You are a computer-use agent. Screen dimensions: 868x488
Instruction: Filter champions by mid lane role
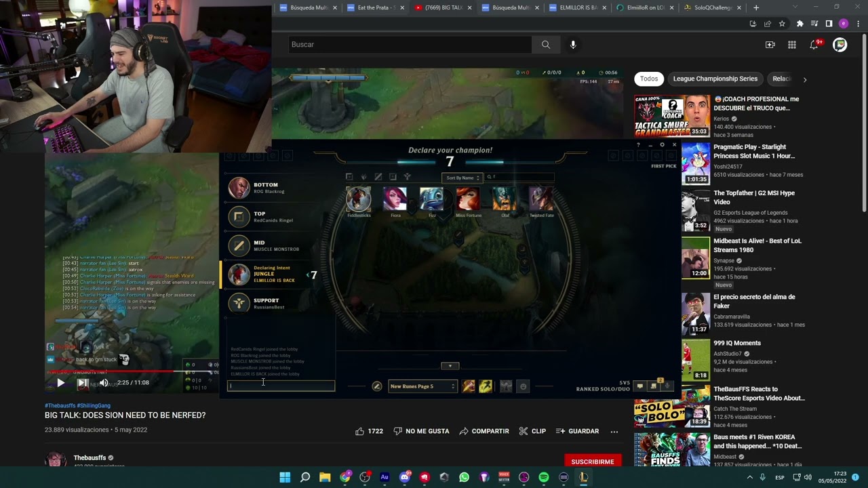click(x=378, y=177)
